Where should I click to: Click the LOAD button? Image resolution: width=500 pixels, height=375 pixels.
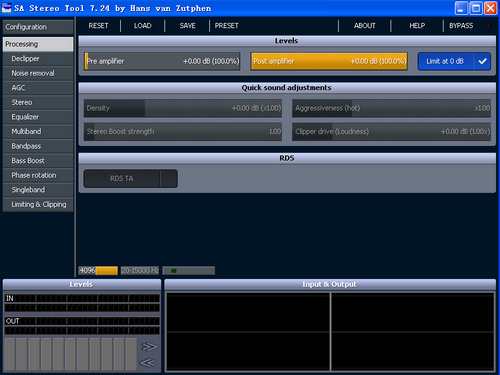(x=143, y=26)
